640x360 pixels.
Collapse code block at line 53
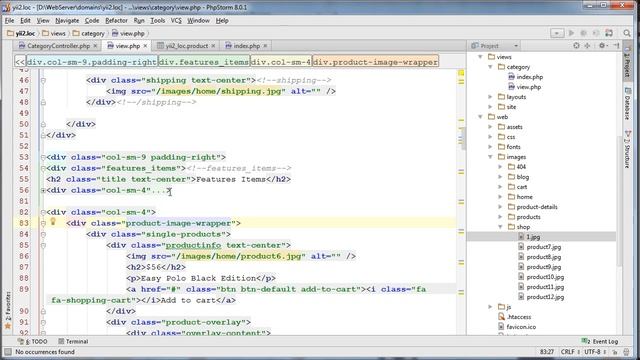click(x=43, y=157)
